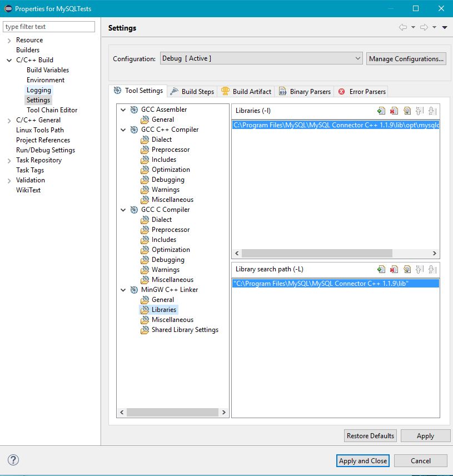This screenshot has width=453, height=476.
Task: Click the help question mark icon
Action: 13,460
